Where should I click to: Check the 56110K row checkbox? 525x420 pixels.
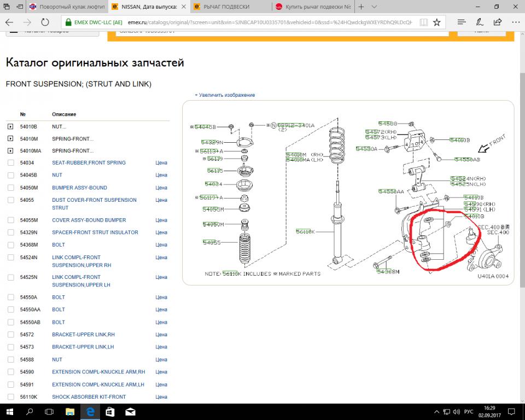click(11, 397)
